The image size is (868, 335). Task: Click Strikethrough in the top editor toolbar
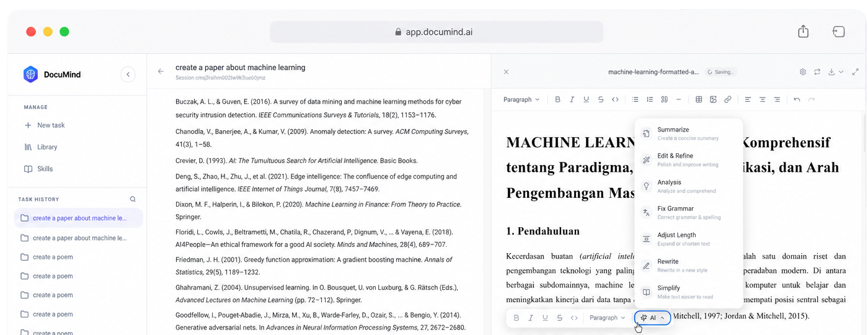pos(601,99)
